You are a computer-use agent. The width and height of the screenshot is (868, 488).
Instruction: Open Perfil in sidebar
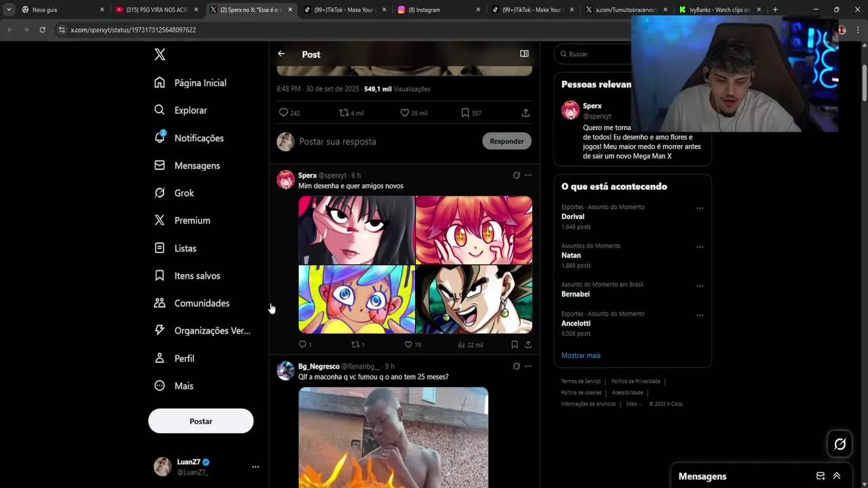tap(175, 359)
